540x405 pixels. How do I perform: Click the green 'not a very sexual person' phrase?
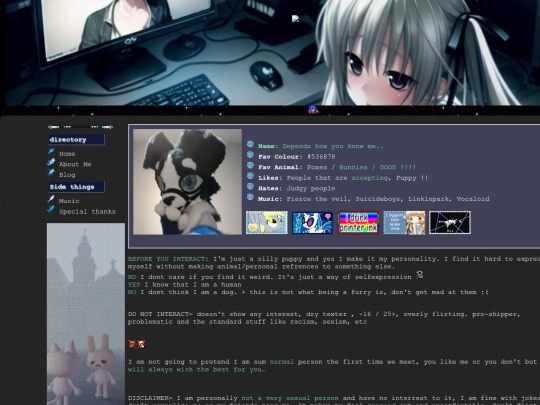290,398
